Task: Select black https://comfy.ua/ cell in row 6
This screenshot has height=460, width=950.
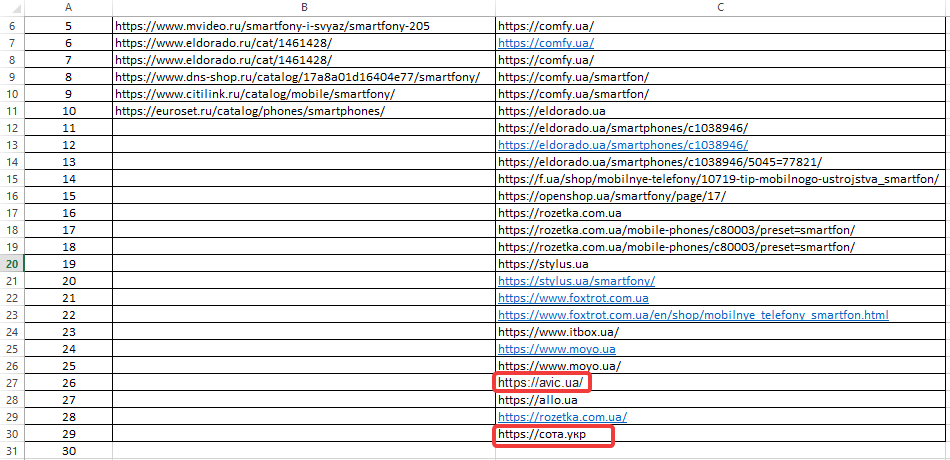Action: point(722,26)
